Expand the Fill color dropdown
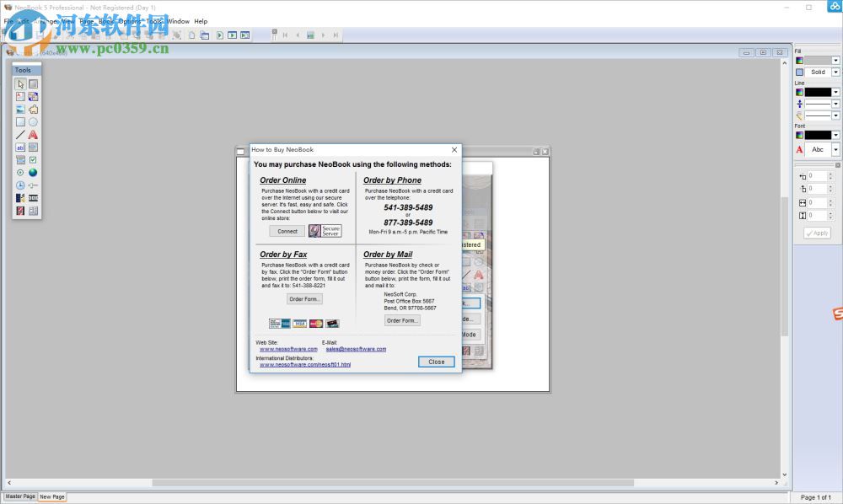The width and height of the screenshot is (843, 504). pyautogui.click(x=836, y=61)
